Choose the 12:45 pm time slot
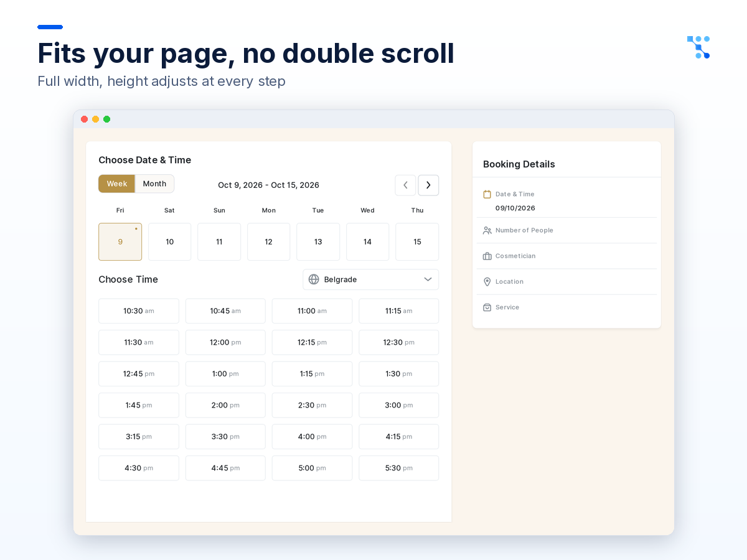Viewport: 747px width, 560px height. [139, 374]
